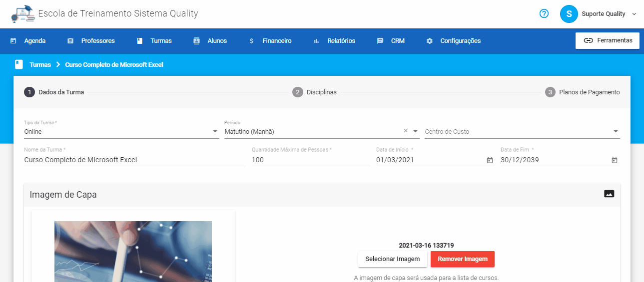Click the Agenda calendar icon
Screen dimensions: 644x282
pyautogui.click(x=13, y=41)
